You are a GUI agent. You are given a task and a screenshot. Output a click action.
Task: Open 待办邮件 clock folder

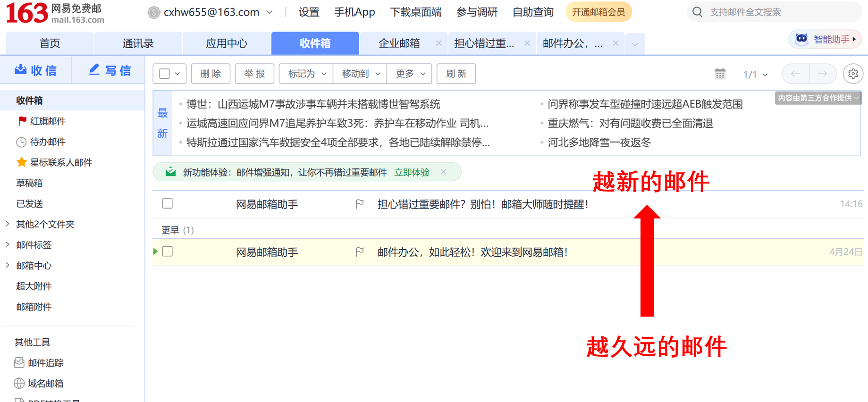tap(41, 142)
